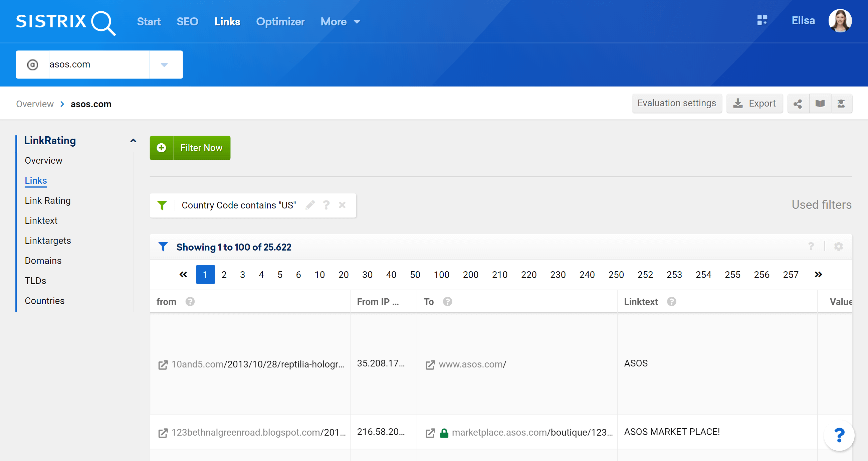The height and width of the screenshot is (461, 868).
Task: Go to Overview breadcrumb
Action: click(x=35, y=104)
